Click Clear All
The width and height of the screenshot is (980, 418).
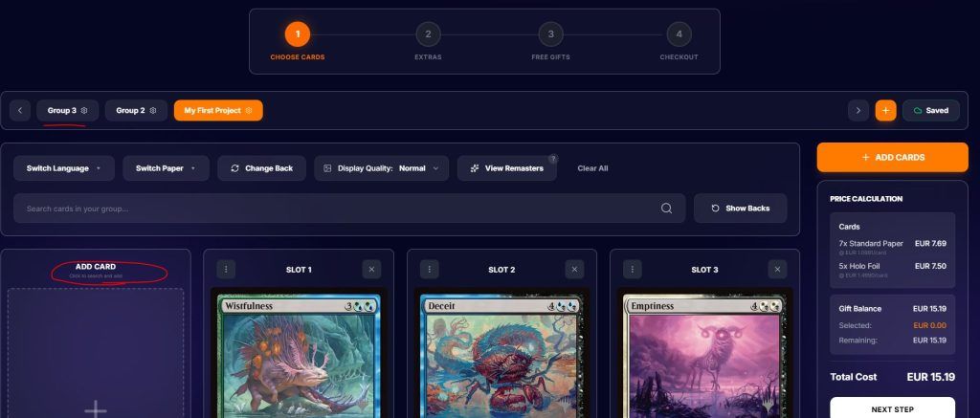(x=592, y=168)
